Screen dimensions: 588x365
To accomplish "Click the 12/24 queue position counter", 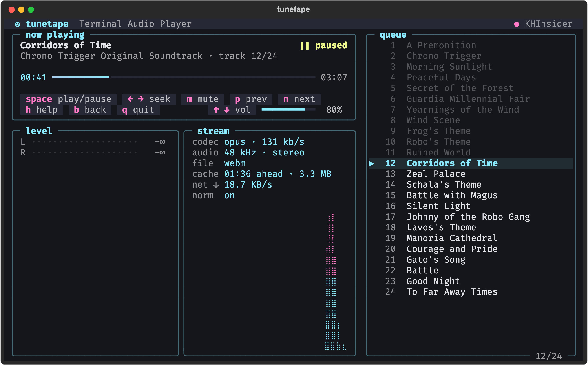I will click(549, 356).
